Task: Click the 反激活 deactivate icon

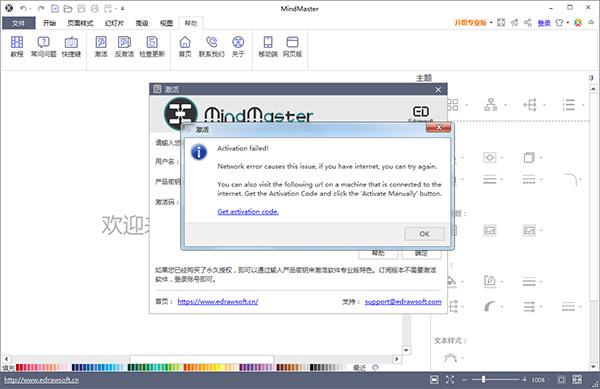Action: click(124, 46)
